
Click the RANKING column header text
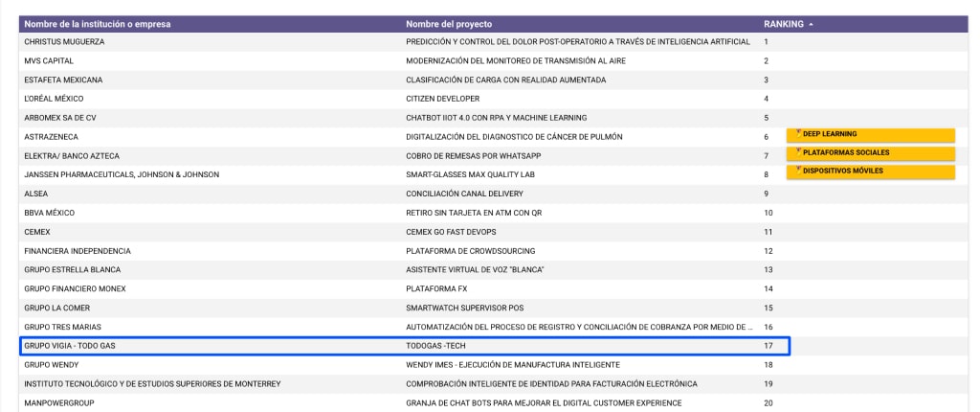pyautogui.click(x=783, y=24)
